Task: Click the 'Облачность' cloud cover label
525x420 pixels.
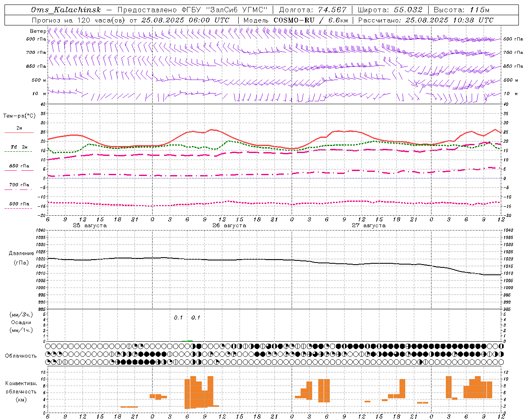Action: 21,356
